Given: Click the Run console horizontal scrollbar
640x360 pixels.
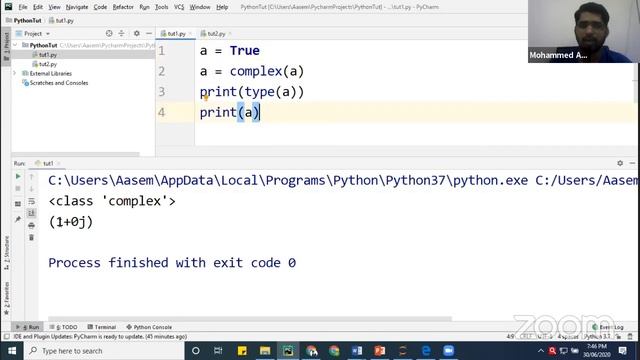Looking at the screenshot, I should tap(250, 319).
